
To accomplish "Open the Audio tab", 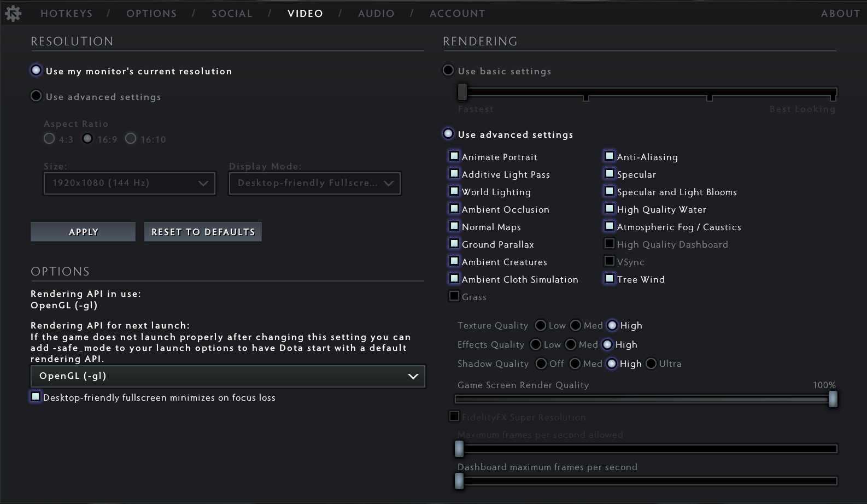I will pyautogui.click(x=376, y=13).
